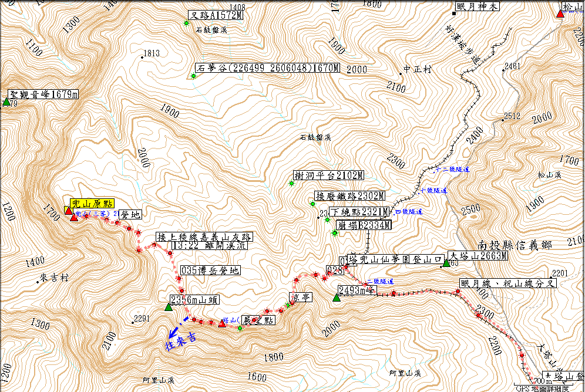Select the 接上稜線嘉義山友路 label

(204, 237)
